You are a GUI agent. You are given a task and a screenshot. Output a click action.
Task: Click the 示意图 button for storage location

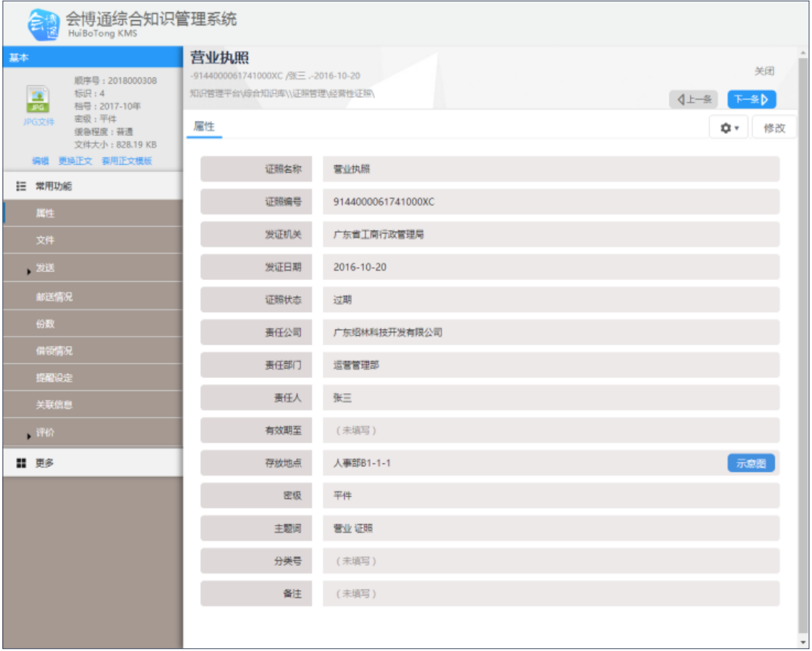tap(750, 463)
